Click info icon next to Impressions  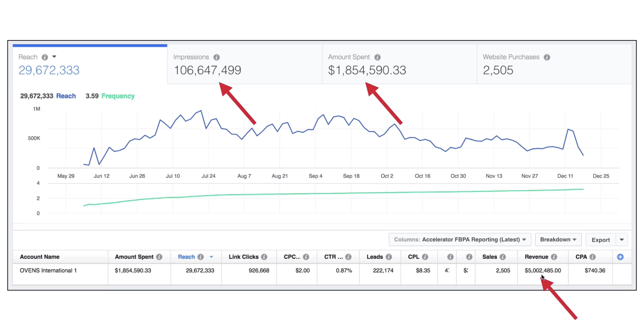point(216,57)
